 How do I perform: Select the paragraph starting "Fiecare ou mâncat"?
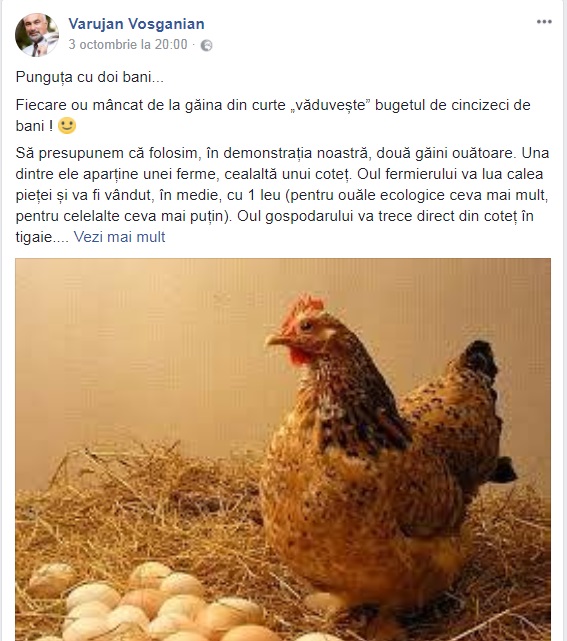coord(273,115)
